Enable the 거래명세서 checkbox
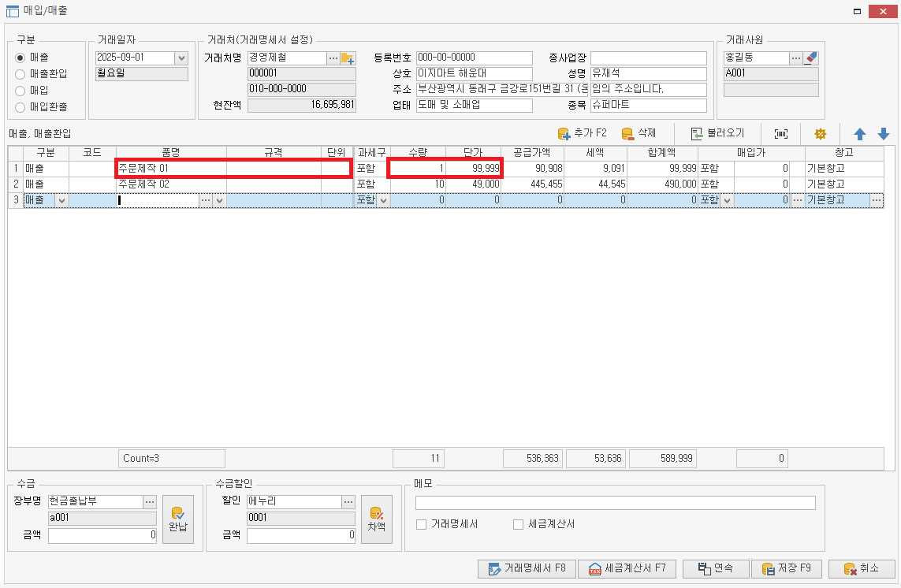 click(x=421, y=524)
